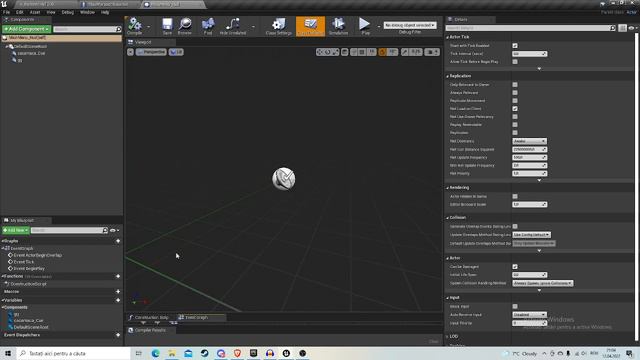Open Class Settings from the toolbar
Screen dimensions: 640x360
pos(279,25)
